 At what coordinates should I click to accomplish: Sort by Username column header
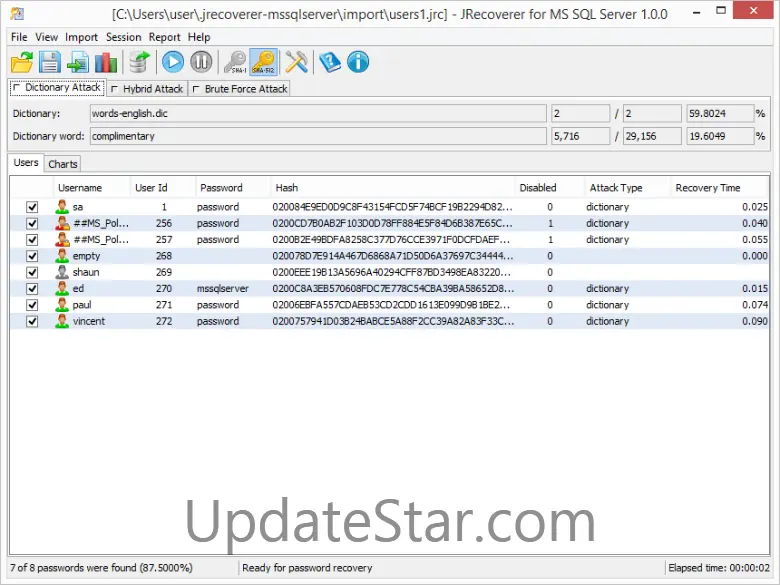click(91, 188)
